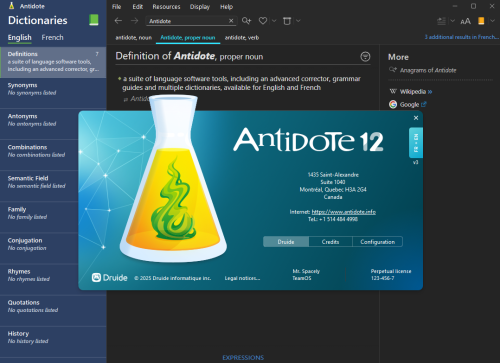Click the orange guides book icon
Image resolution: width=500 pixels, height=363 pixels.
click(x=481, y=21)
